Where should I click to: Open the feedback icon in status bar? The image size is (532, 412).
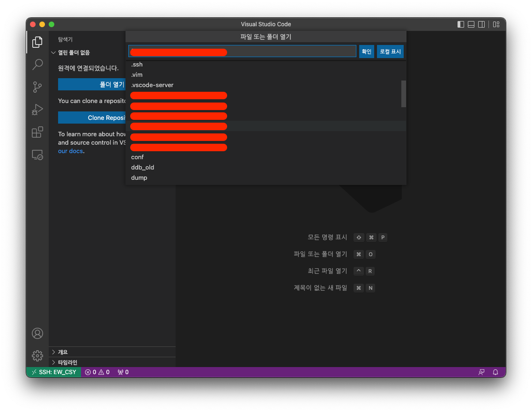pyautogui.click(x=481, y=372)
